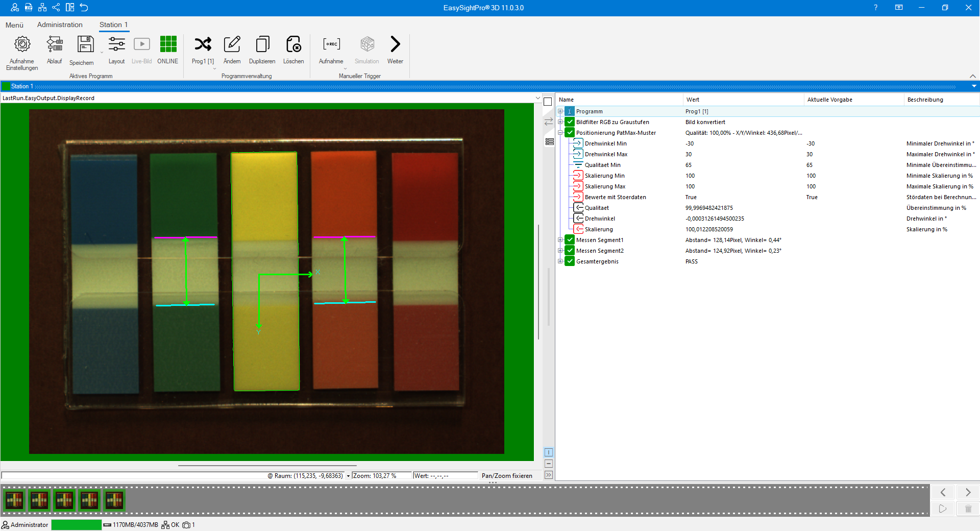This screenshot has height=531, width=980.
Task: Open the Layout settings icon
Action: point(116,45)
